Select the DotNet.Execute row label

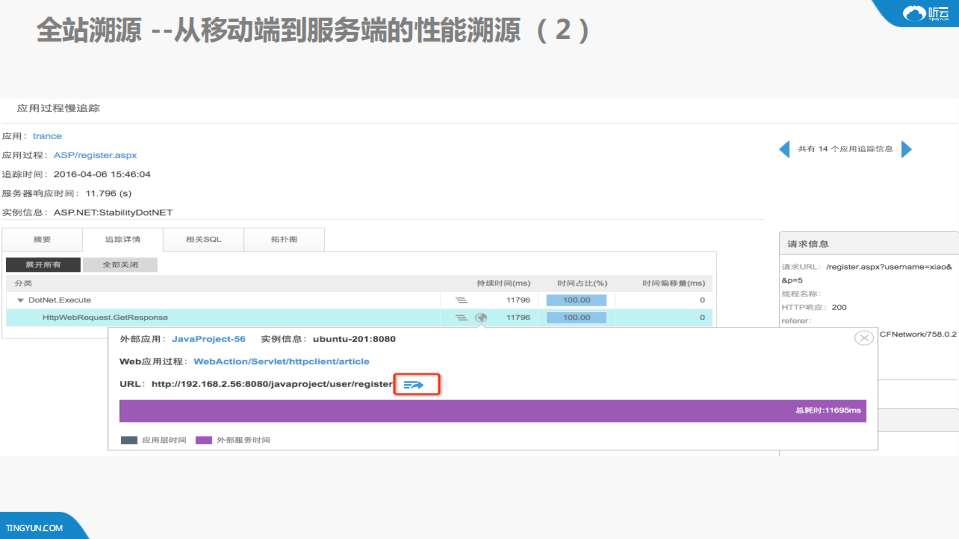click(59, 300)
